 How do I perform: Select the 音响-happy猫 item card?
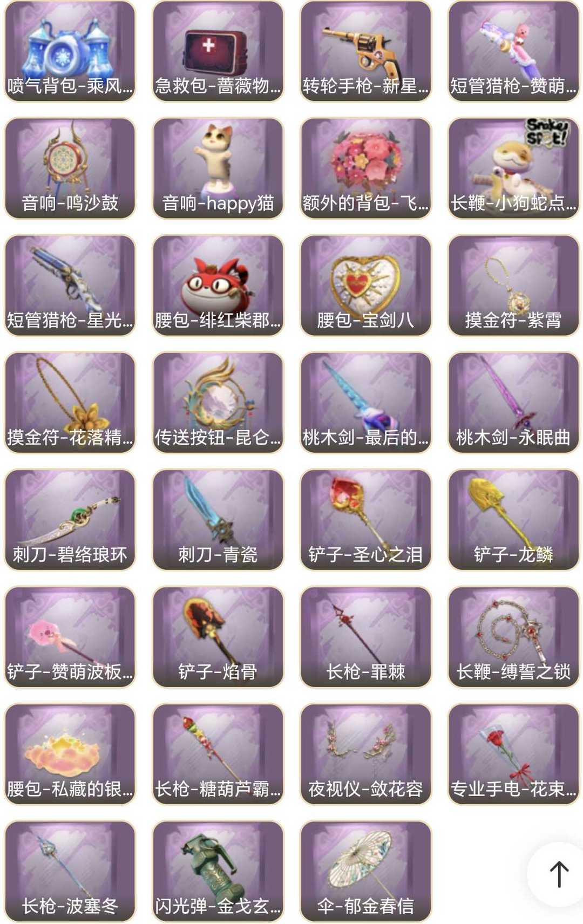(218, 168)
